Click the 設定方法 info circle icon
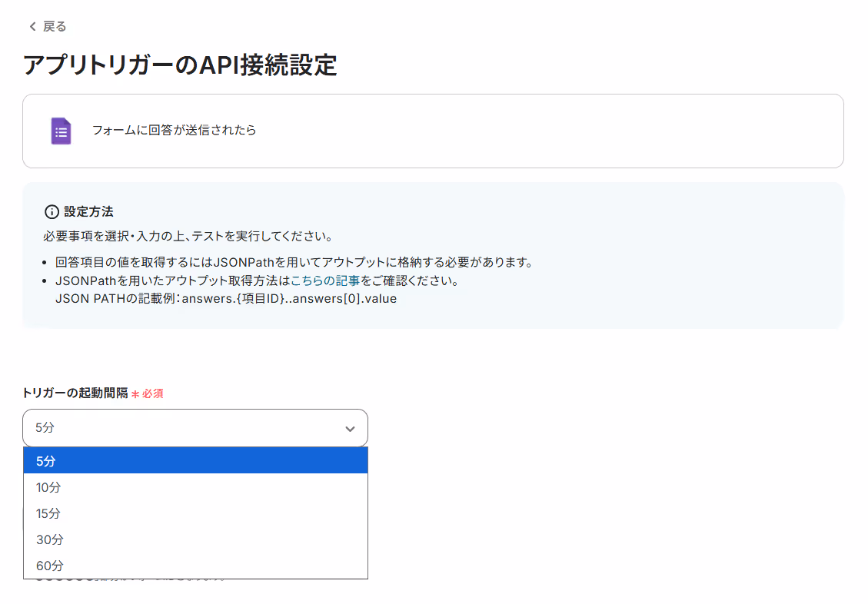This screenshot has width=868, height=604. pyautogui.click(x=52, y=212)
